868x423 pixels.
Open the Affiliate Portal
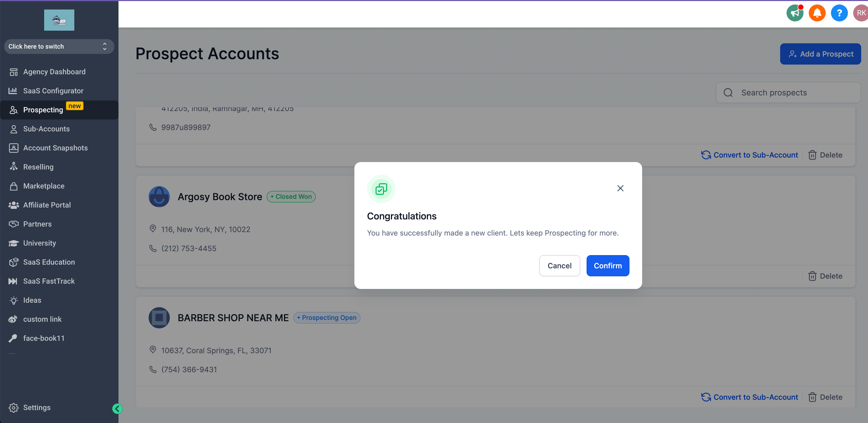point(47,205)
